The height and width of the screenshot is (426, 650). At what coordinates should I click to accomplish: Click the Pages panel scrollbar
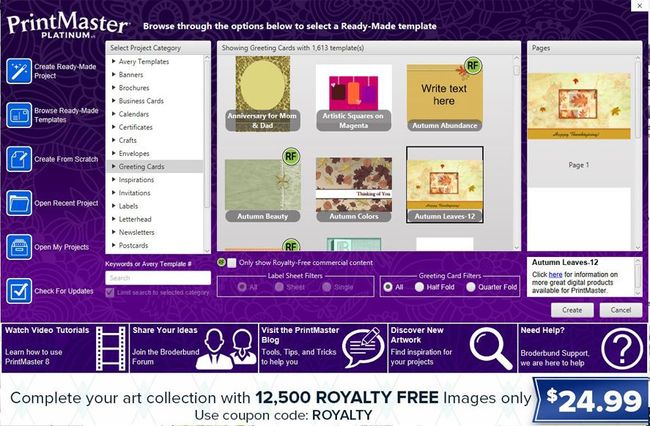tap(638, 152)
